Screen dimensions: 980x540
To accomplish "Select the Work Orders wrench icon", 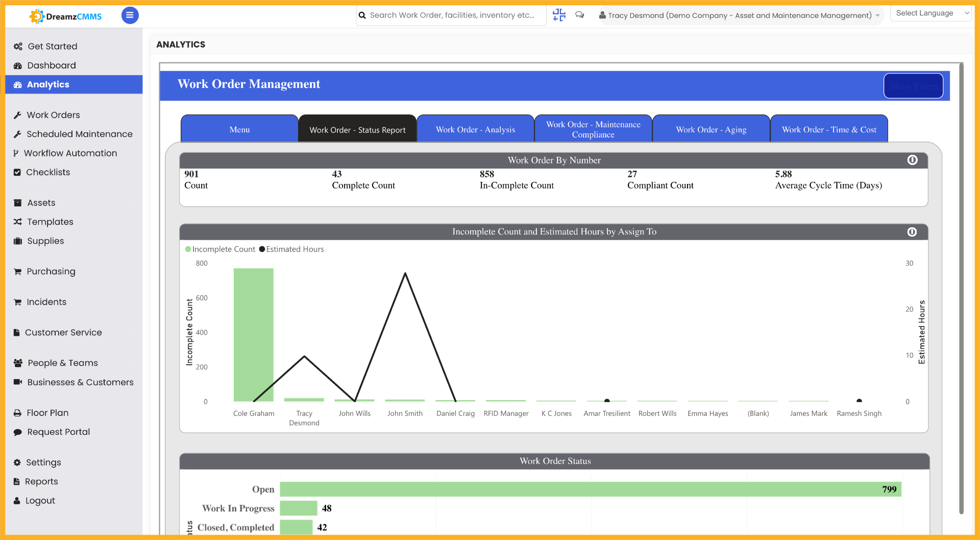I will tap(17, 114).
